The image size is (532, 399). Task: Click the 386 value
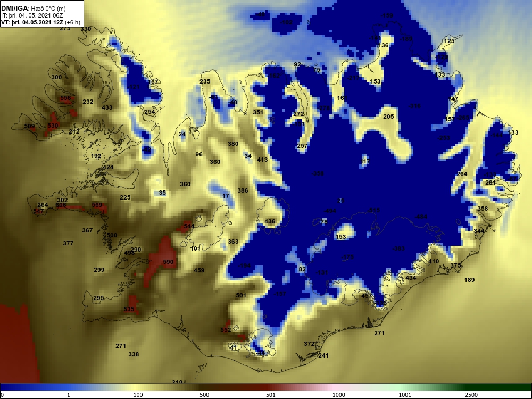243,190
